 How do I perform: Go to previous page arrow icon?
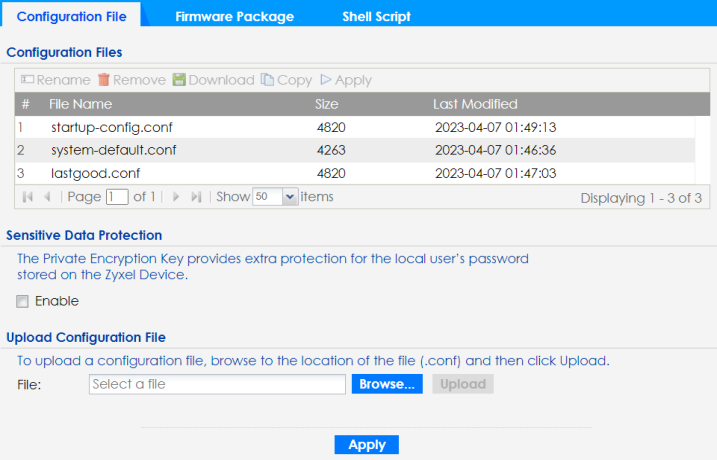[45, 198]
